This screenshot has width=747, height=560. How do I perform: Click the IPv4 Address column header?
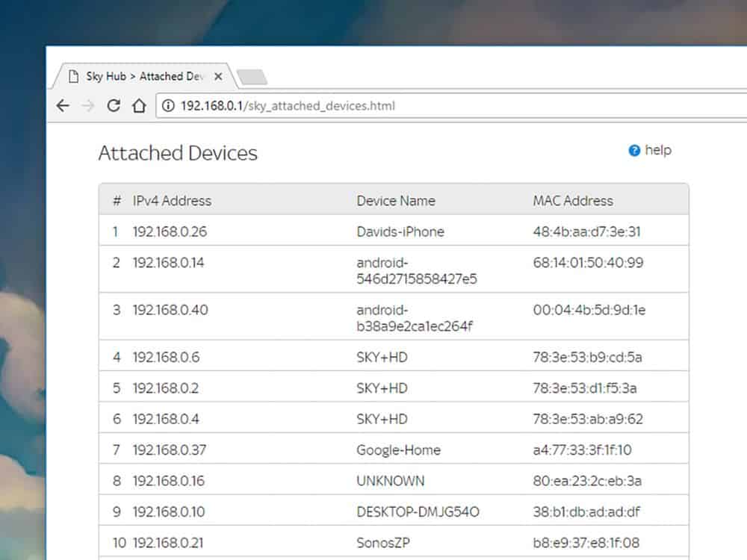click(x=172, y=201)
